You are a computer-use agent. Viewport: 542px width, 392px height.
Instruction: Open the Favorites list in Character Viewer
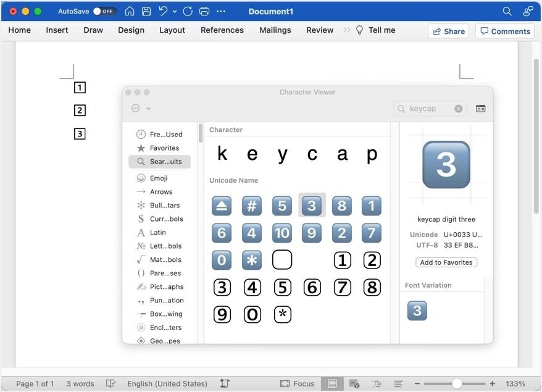point(159,148)
